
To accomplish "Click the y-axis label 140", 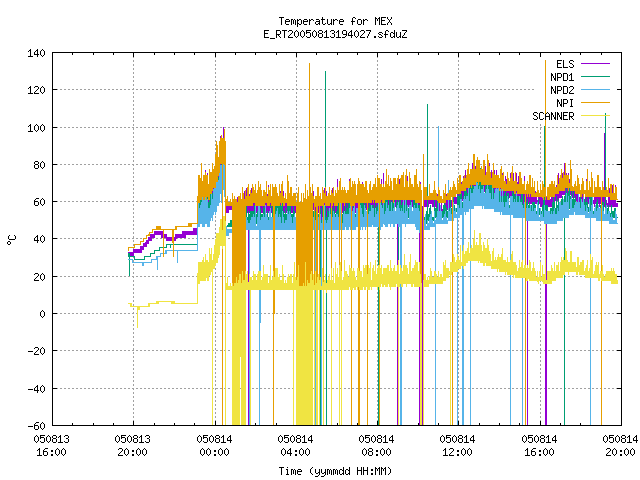I will (36, 53).
